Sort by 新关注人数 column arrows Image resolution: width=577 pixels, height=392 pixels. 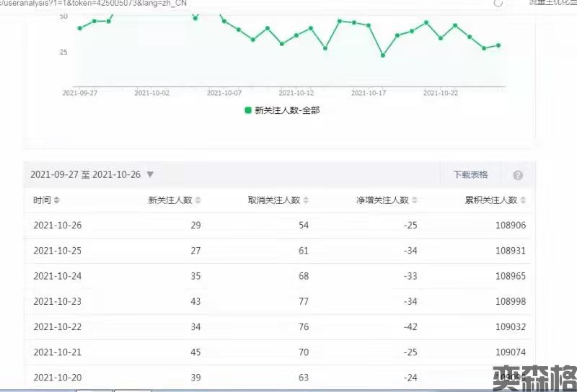point(198,200)
